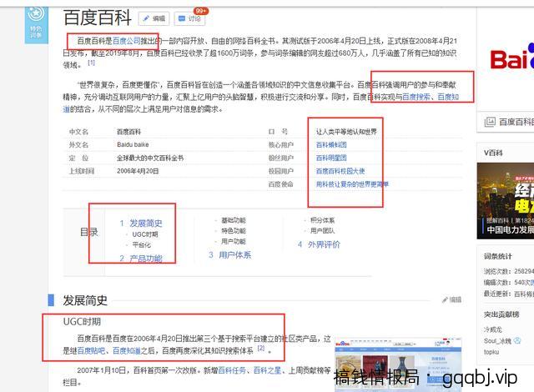Click the badge icon next to Soul_冰魄
The height and width of the screenshot is (392, 534).
517,340
